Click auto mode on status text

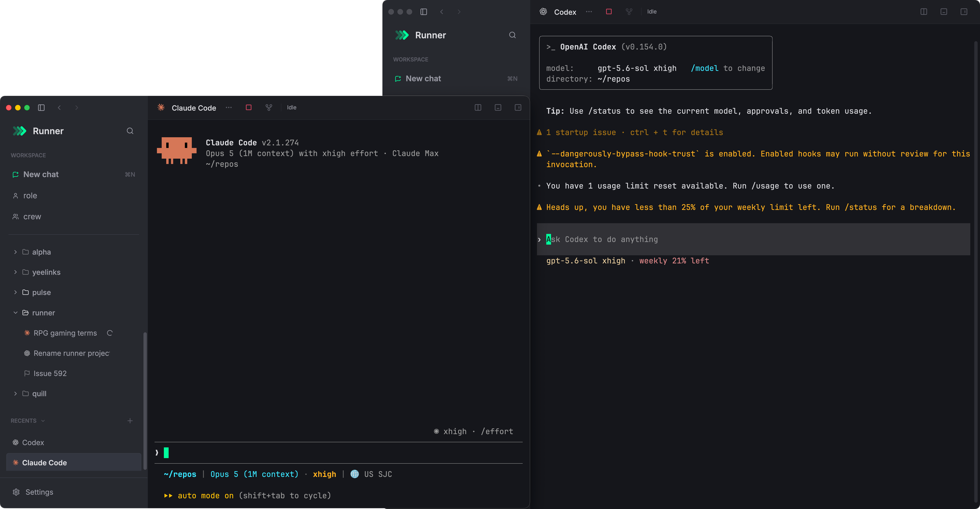click(x=205, y=496)
